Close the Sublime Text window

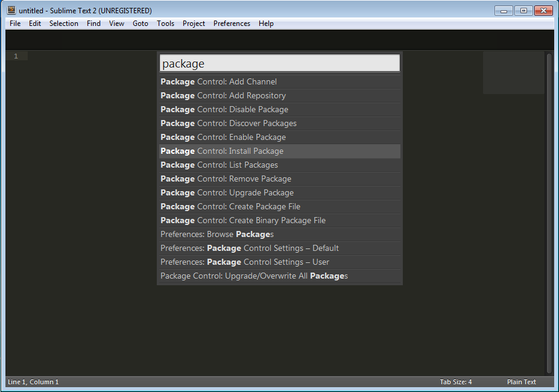[543, 11]
